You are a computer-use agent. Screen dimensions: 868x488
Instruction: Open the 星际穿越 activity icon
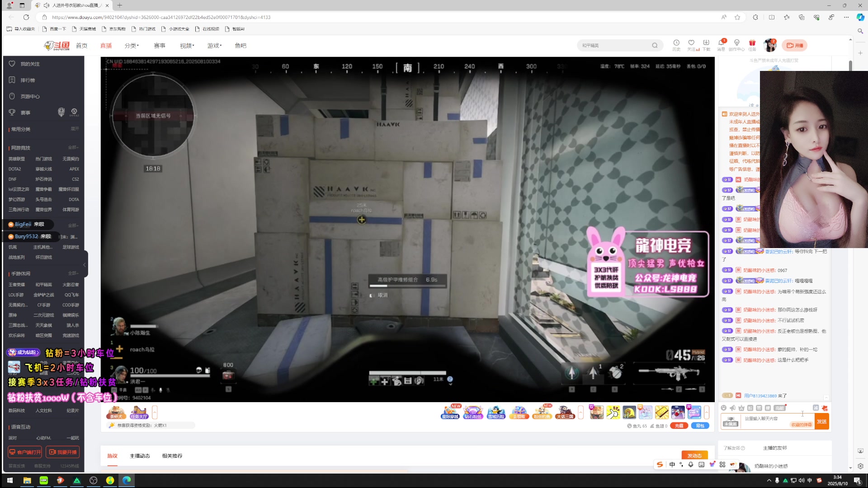[450, 412]
